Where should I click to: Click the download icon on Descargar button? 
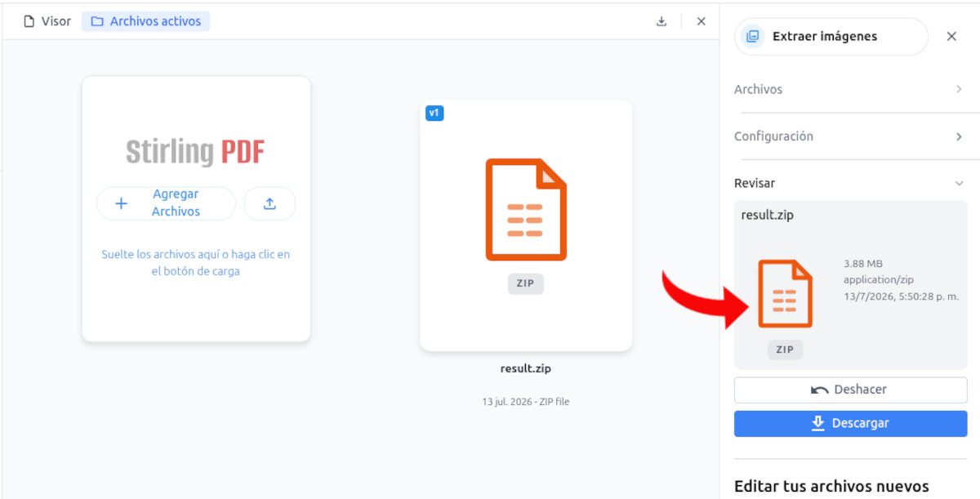coord(817,423)
